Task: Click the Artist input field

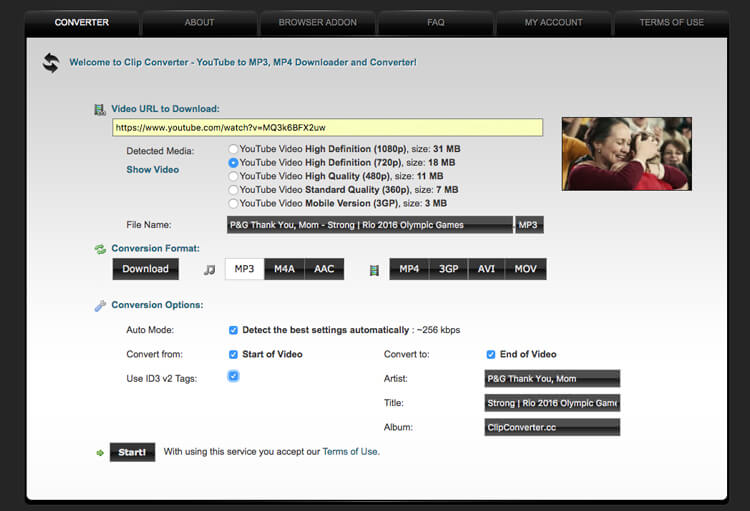Action: [x=552, y=379]
